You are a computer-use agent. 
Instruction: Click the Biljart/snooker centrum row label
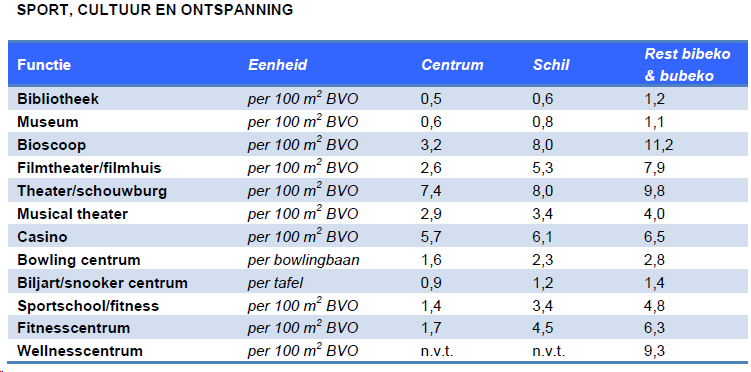point(102,283)
